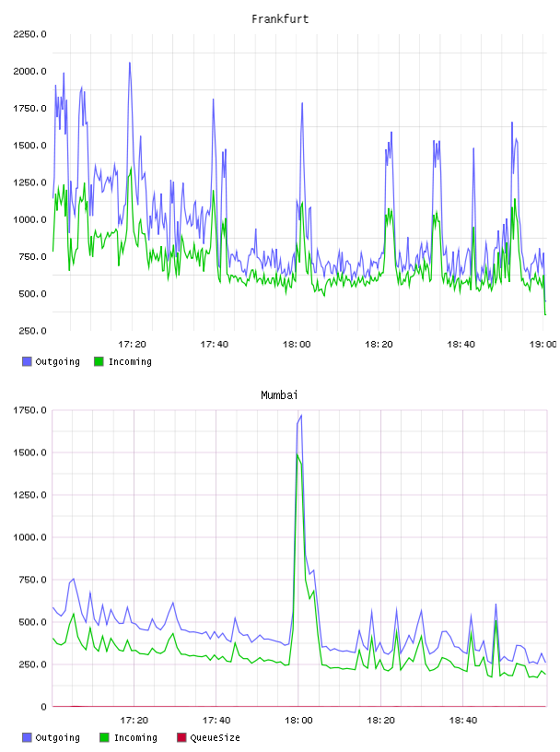The image size is (560, 752).
Task: Click the 2000.0 y-axis label on Frankfurt chart
Action: 29,72
